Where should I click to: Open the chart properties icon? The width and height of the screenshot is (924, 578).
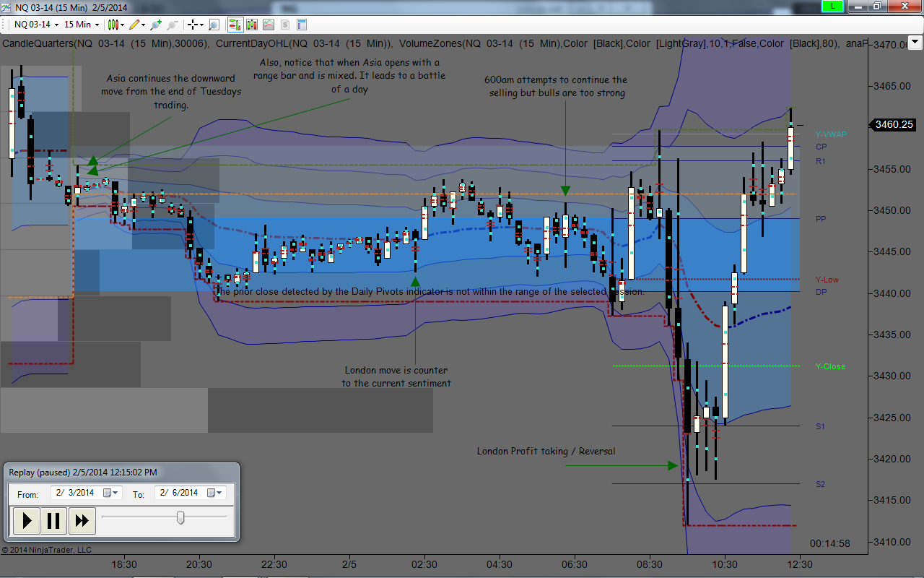[x=302, y=25]
